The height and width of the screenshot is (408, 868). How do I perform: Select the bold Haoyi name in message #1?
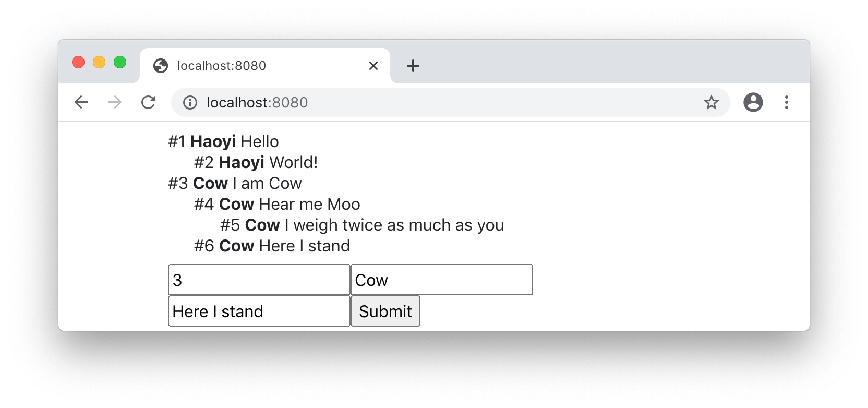[213, 141]
